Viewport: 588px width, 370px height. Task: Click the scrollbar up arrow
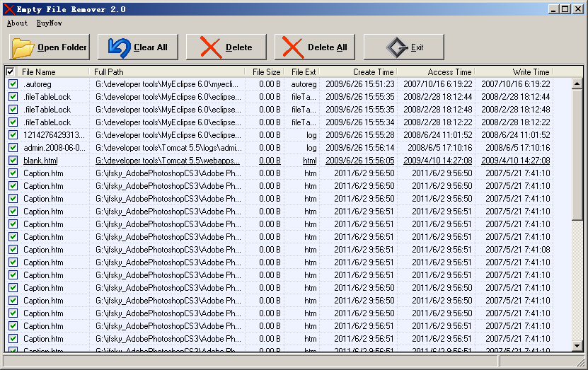pyautogui.click(x=577, y=83)
